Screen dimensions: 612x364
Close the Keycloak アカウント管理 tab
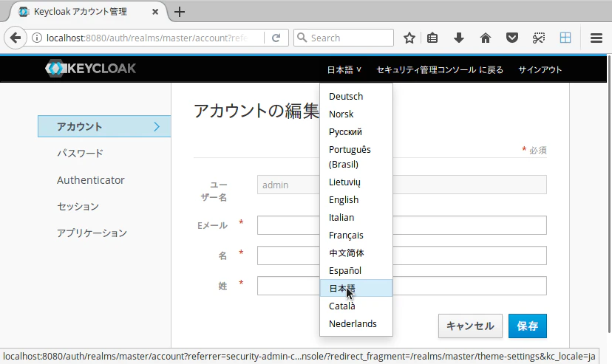[155, 12]
